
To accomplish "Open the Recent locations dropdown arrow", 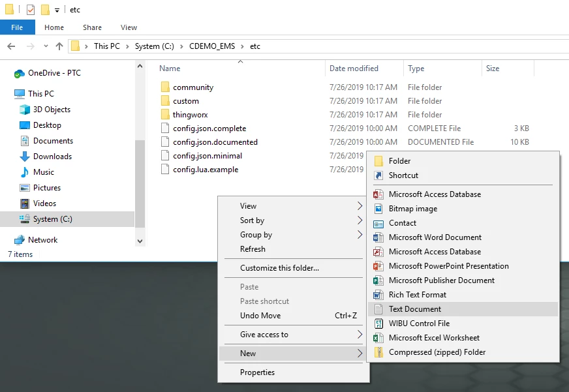I will 46,46.
